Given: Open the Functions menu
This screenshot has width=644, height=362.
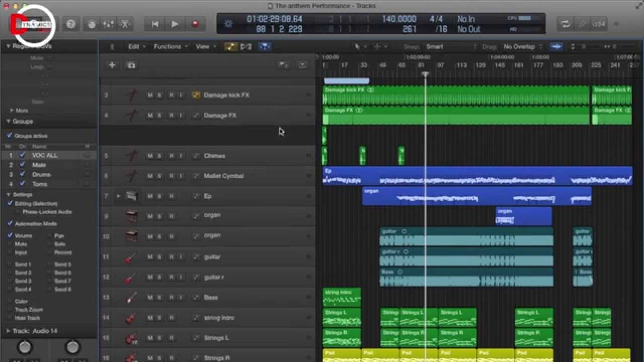Looking at the screenshot, I should point(170,47).
